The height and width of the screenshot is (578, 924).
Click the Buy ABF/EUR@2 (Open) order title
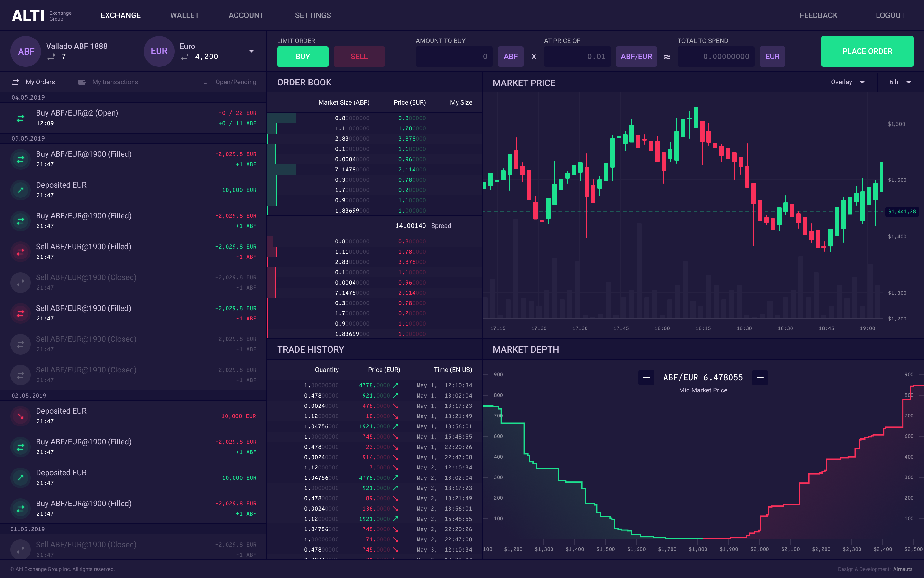tap(77, 113)
